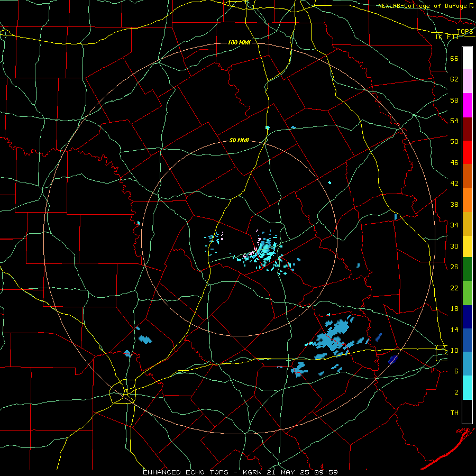
Task: Click the legend value '42'
Action: (x=454, y=184)
